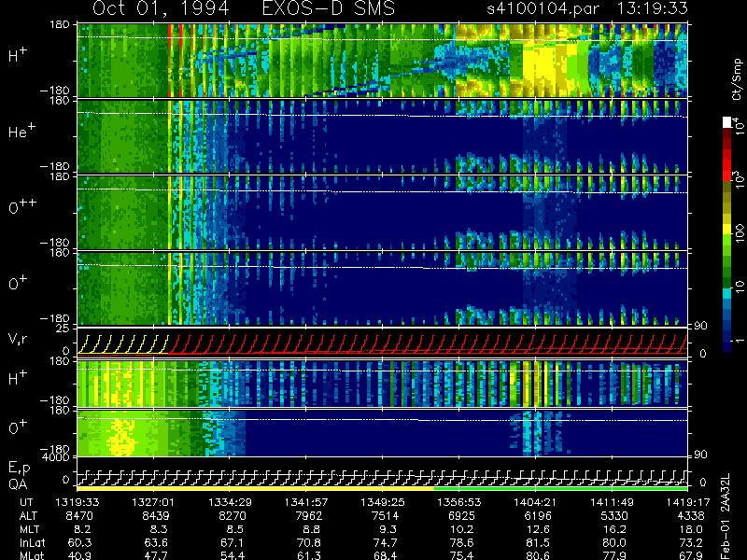Select the UT tick value '1411:49'
The image size is (747, 560).
point(612,502)
